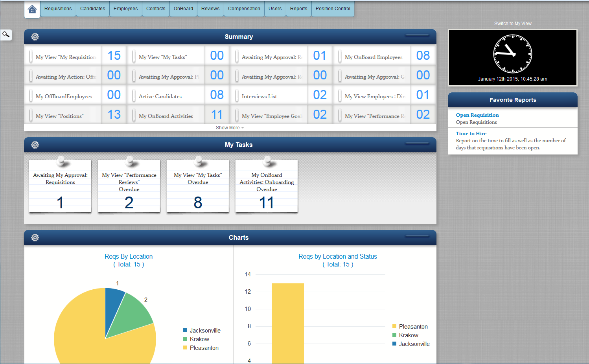Open Summary panel settings gear
The height and width of the screenshot is (364, 589).
pyautogui.click(x=35, y=37)
